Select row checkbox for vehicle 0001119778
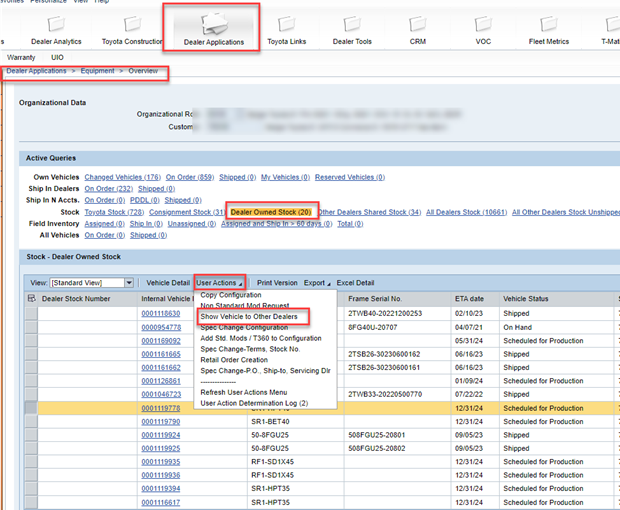 [x=31, y=408]
